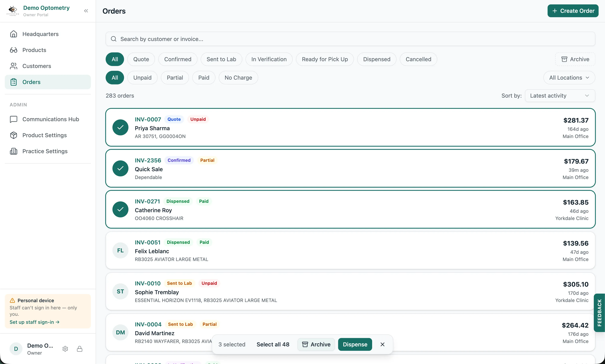This screenshot has height=364, width=605.
Task: Click the search magnifier icon
Action: [114, 39]
